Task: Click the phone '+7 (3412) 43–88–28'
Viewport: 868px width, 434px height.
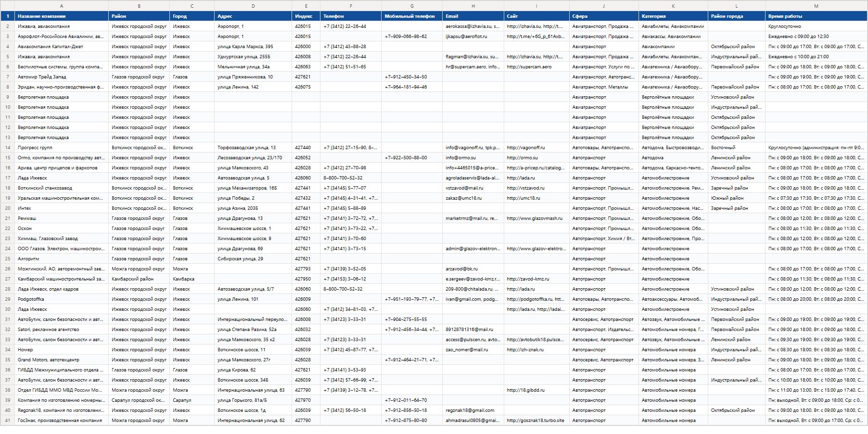Action: pyautogui.click(x=351, y=47)
